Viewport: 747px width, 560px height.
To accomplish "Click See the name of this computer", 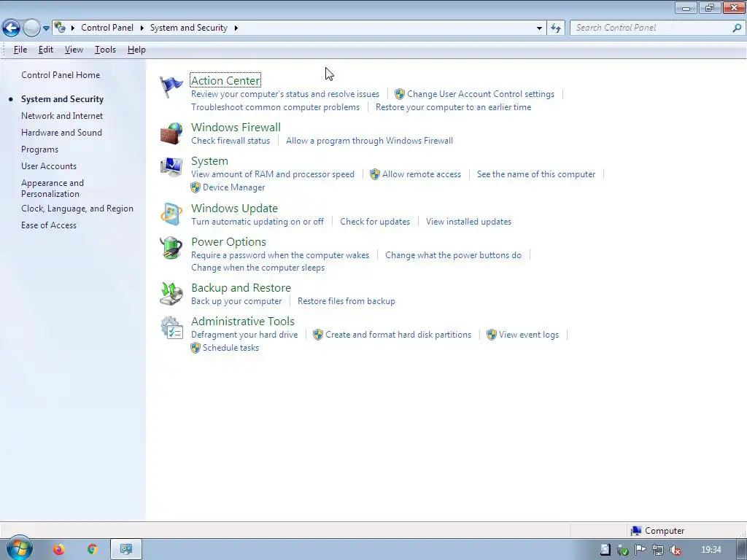I will tap(536, 174).
